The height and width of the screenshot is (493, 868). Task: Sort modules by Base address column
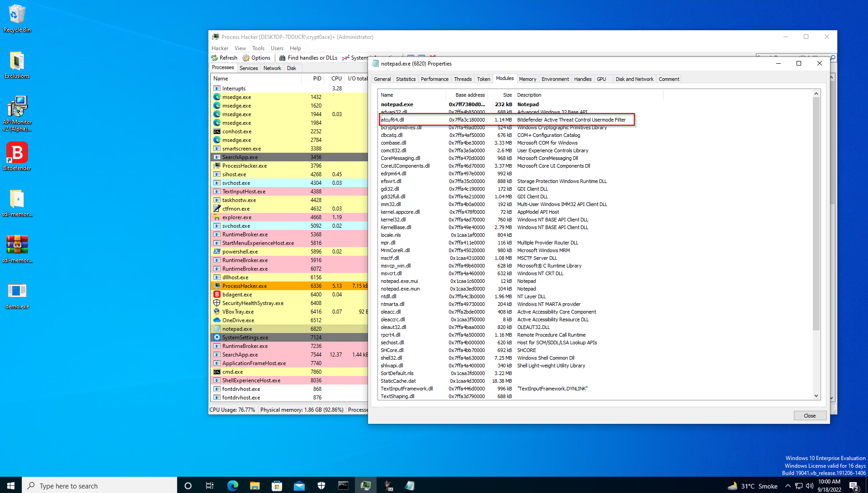pos(469,95)
